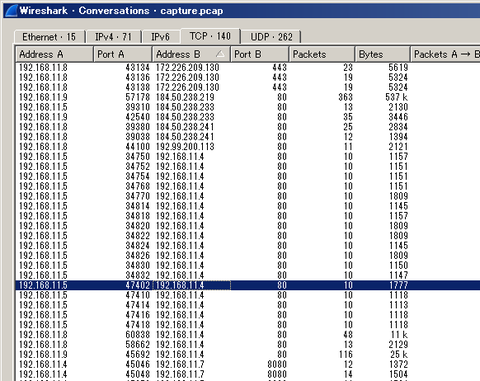
Task: Select row with Port A 43138
Action: (248, 88)
